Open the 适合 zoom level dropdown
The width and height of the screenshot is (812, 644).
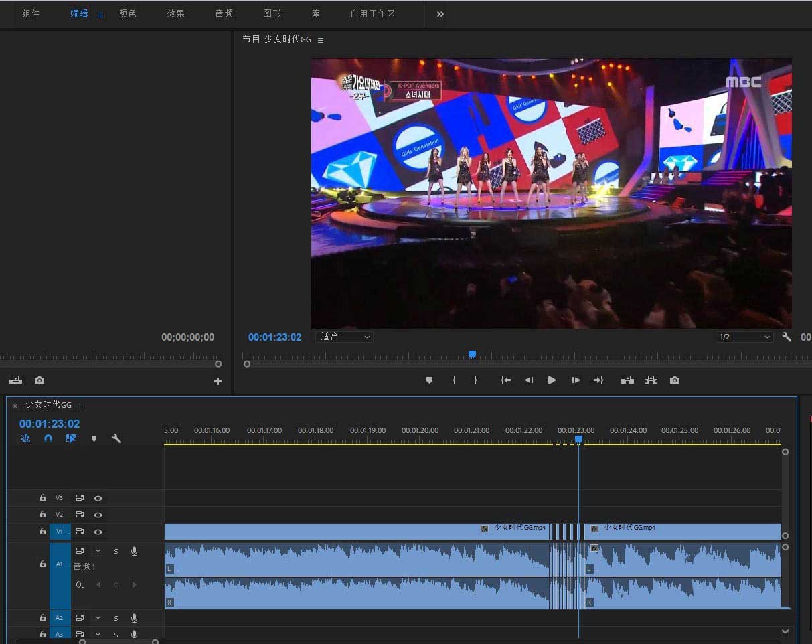click(344, 337)
